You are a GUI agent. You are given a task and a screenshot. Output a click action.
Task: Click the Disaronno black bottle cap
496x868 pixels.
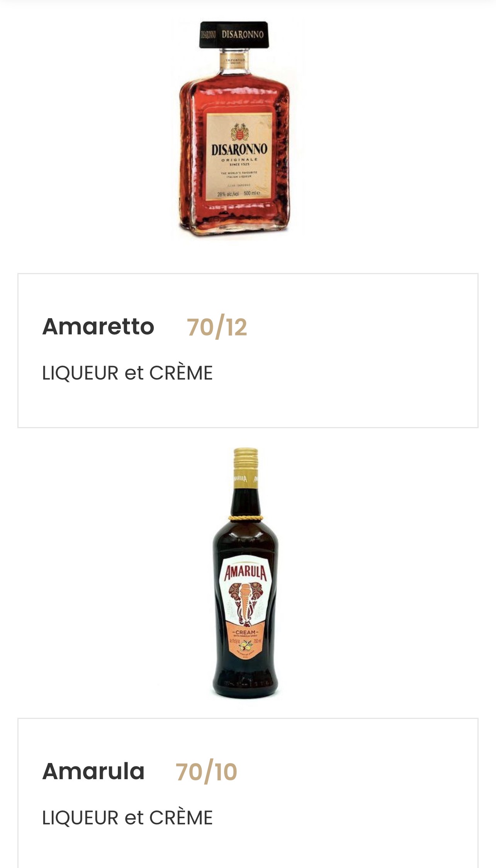pyautogui.click(x=234, y=34)
